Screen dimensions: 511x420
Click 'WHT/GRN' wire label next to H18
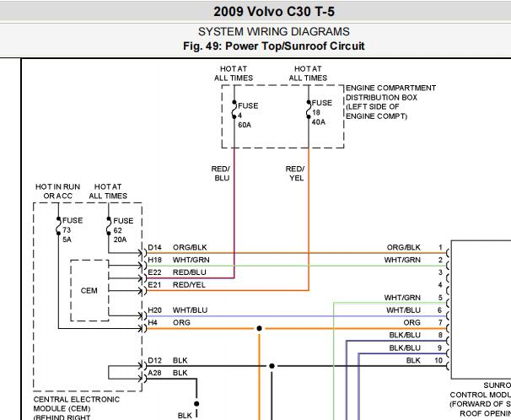pos(191,260)
